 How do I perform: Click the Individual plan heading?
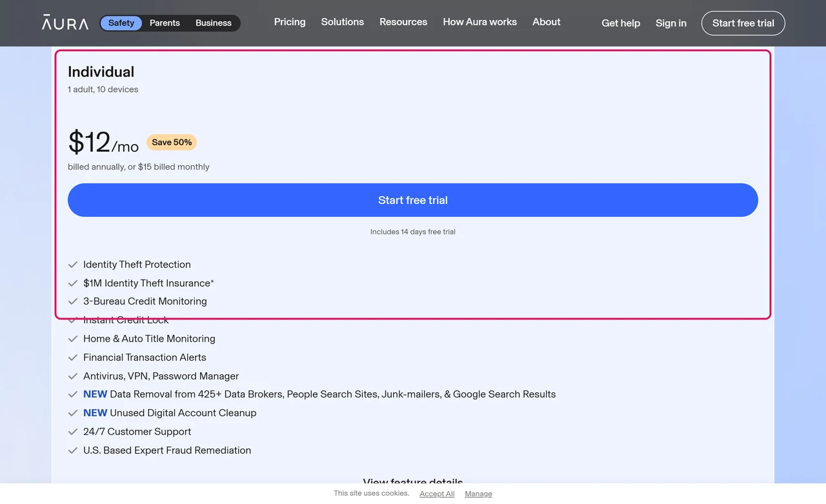point(101,72)
